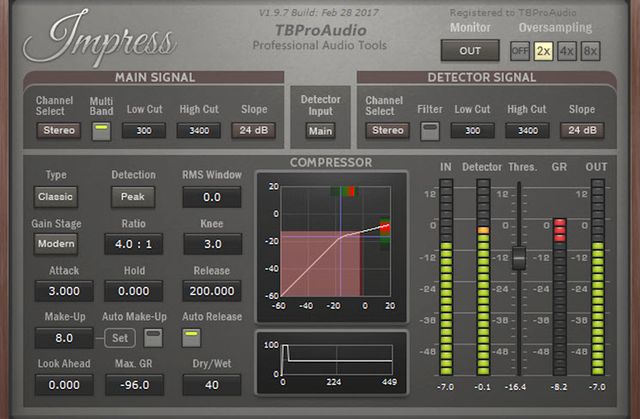The height and width of the screenshot is (419, 640).
Task: Click the Make-Up 8.0 value
Action: 64,338
